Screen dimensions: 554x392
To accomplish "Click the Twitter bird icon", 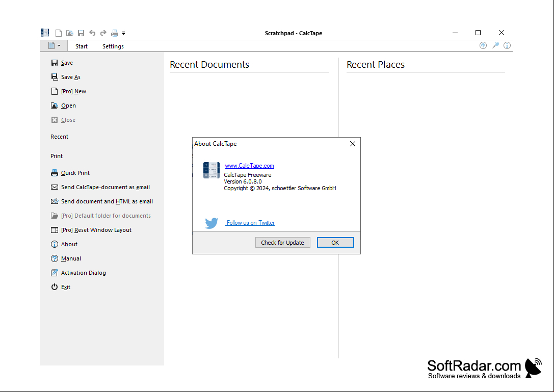I will (x=212, y=223).
